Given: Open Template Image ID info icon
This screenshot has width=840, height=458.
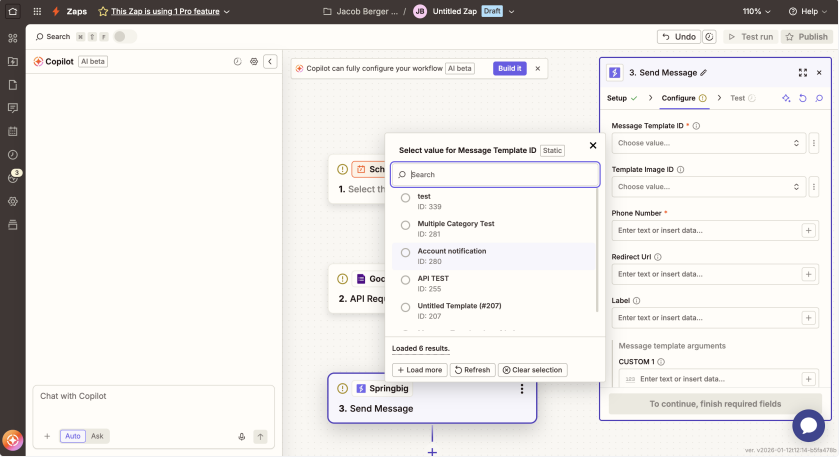Looking at the screenshot, I should point(680,170).
